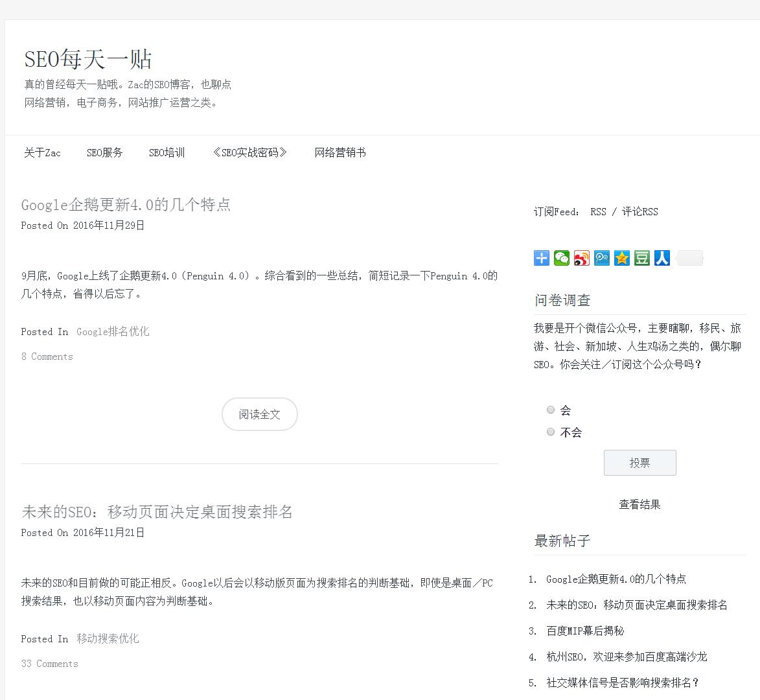Open category link Google排名优化
This screenshot has height=700, width=760.
[113, 332]
